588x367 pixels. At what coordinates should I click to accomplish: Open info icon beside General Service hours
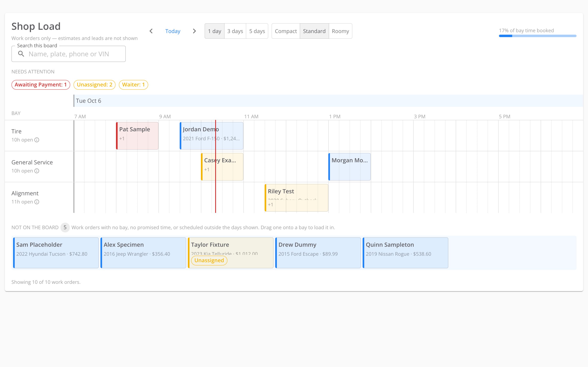(37, 171)
